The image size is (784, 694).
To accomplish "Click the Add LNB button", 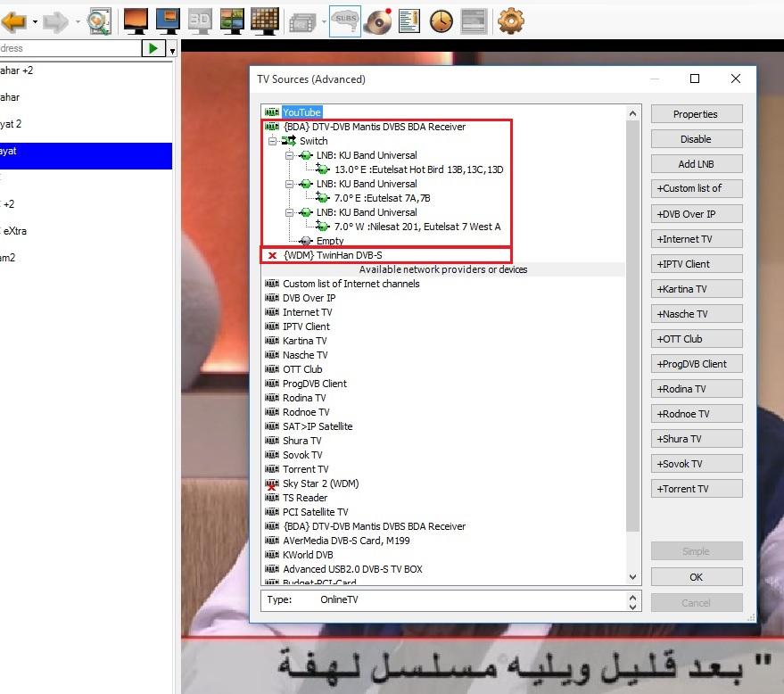I will coord(696,164).
